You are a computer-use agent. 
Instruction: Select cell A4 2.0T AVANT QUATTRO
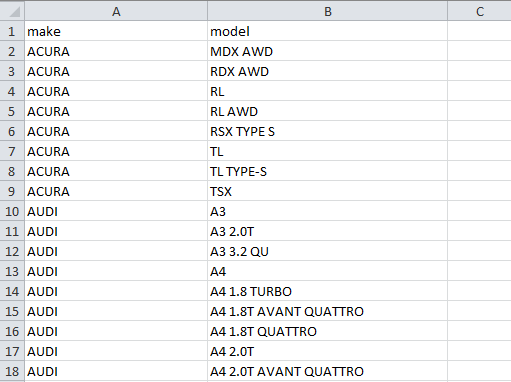(x=327, y=371)
